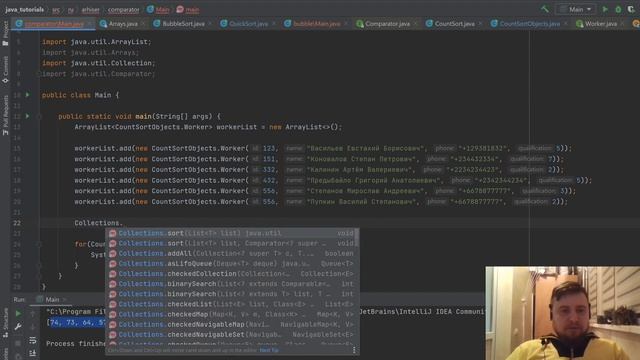
Task: Click 'import java.util.ArrayList;' line
Action: point(97,42)
